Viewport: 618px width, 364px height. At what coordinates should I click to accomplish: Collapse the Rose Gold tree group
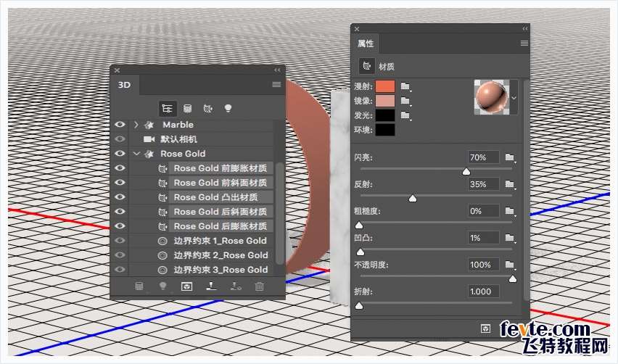(136, 154)
